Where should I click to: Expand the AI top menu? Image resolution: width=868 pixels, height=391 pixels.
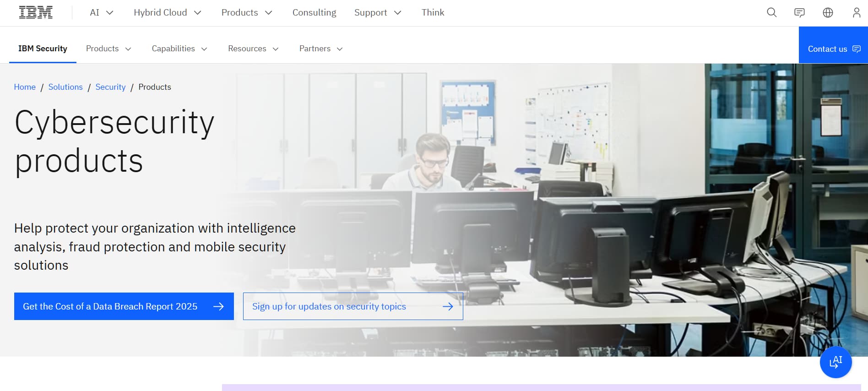(102, 12)
